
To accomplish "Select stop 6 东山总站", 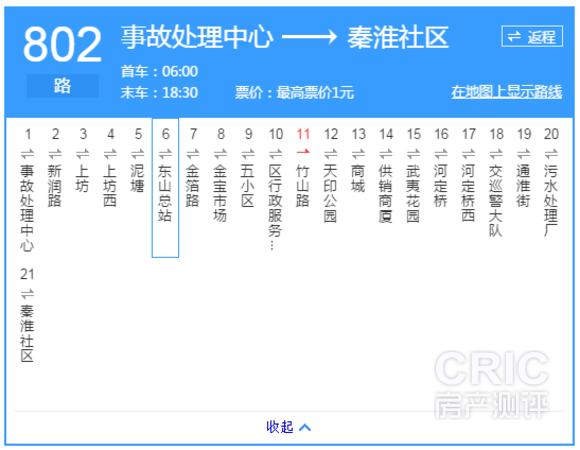I will point(165,188).
